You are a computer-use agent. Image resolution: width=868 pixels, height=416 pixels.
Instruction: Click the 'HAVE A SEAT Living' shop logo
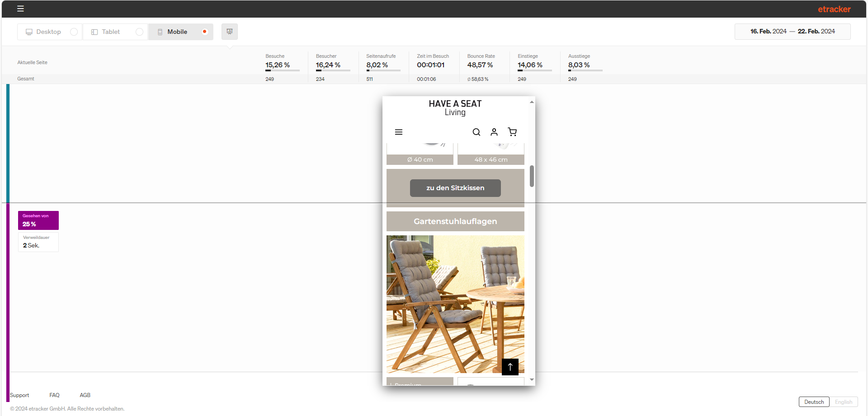coord(455,108)
